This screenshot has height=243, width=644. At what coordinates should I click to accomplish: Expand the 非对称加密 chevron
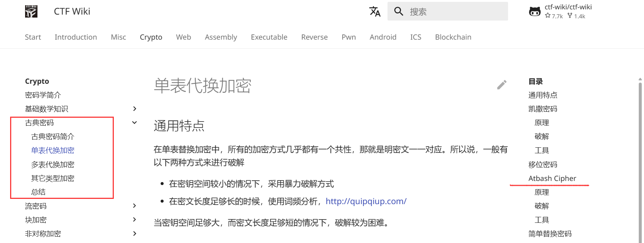pos(135,234)
